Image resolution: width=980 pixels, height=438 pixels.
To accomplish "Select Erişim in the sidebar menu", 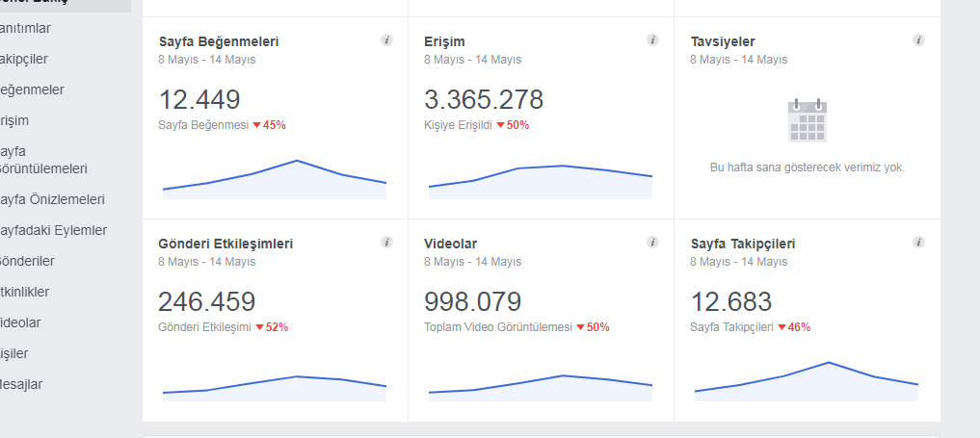I will pos(14,120).
